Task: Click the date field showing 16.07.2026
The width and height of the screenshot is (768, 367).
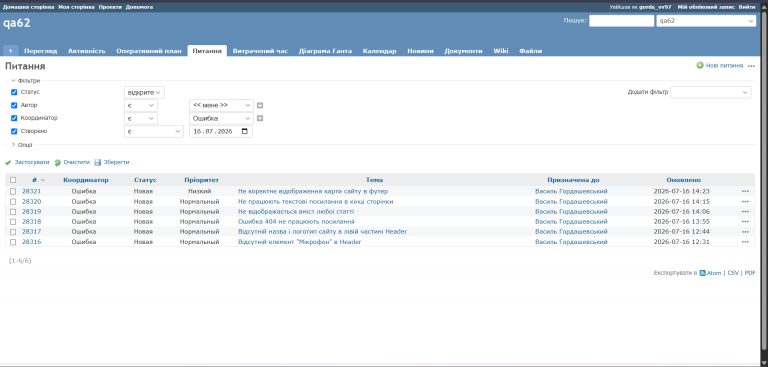Action: pos(221,131)
